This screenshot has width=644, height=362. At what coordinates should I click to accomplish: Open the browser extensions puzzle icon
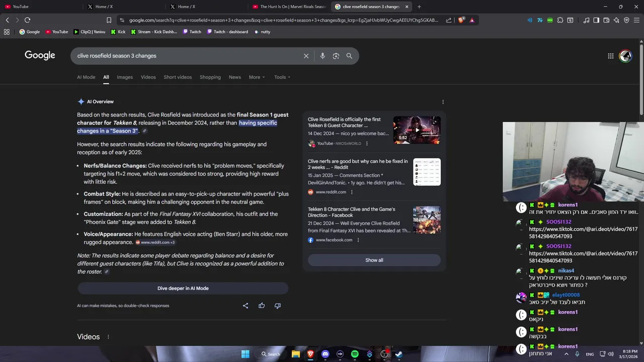point(560,20)
